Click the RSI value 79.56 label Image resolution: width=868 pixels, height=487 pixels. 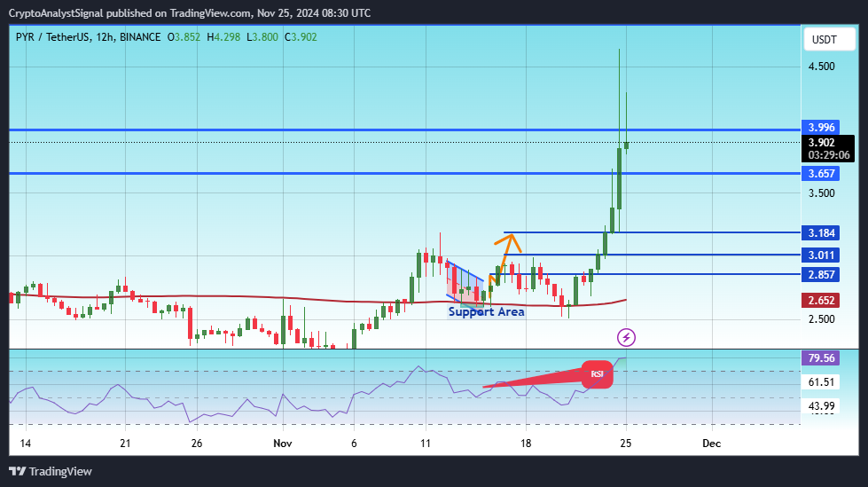pos(821,357)
